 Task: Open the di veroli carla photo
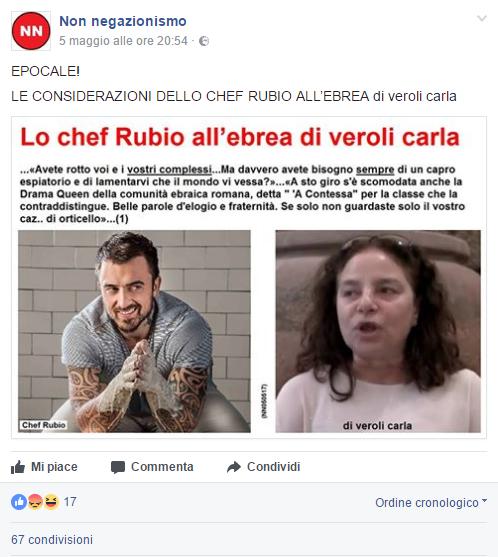point(378,331)
